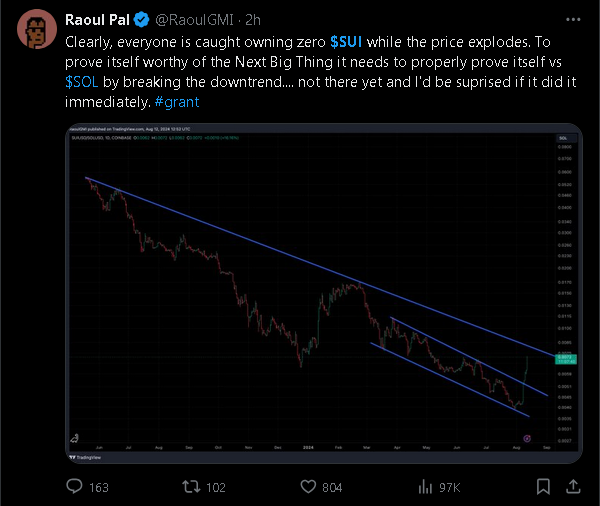The height and width of the screenshot is (506, 600).
Task: Share the tweet using share icon
Action: point(573,487)
